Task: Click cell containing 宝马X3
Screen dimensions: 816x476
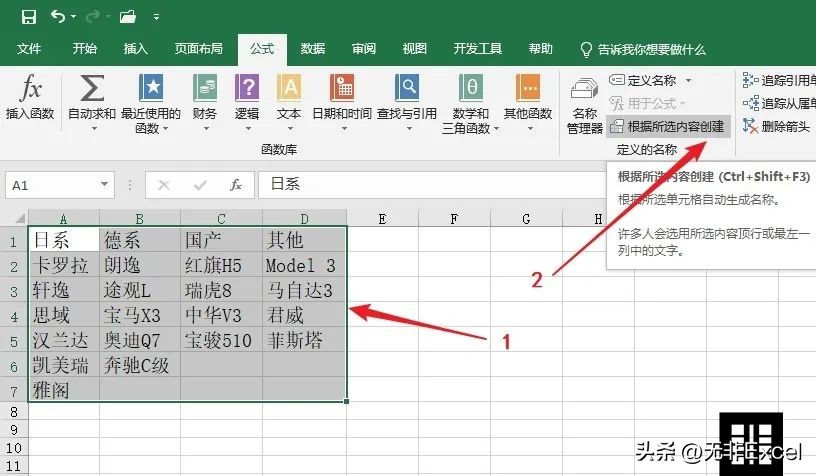Action: coord(139,315)
